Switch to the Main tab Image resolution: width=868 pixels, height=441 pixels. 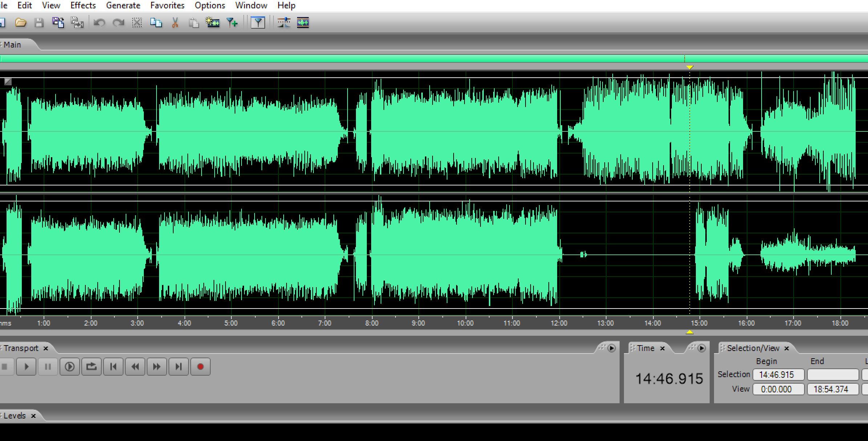coord(13,45)
